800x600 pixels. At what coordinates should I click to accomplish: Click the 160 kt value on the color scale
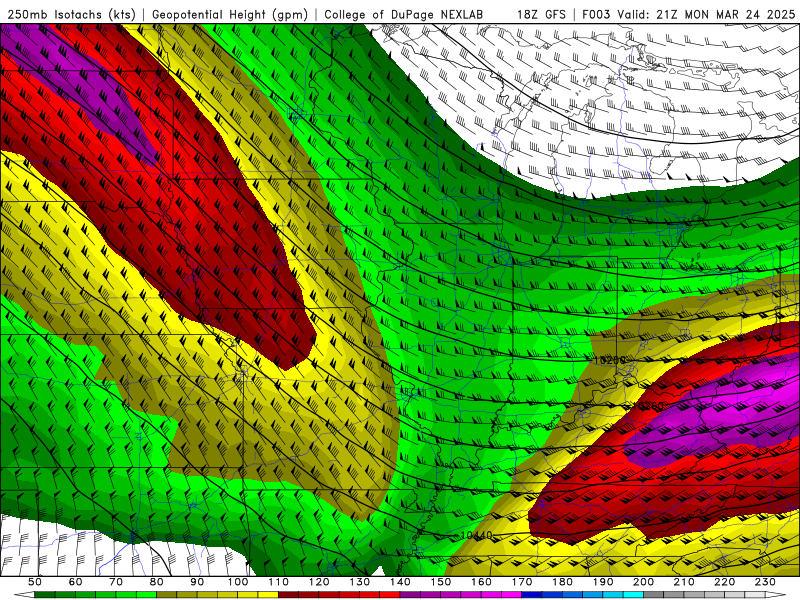[481, 582]
